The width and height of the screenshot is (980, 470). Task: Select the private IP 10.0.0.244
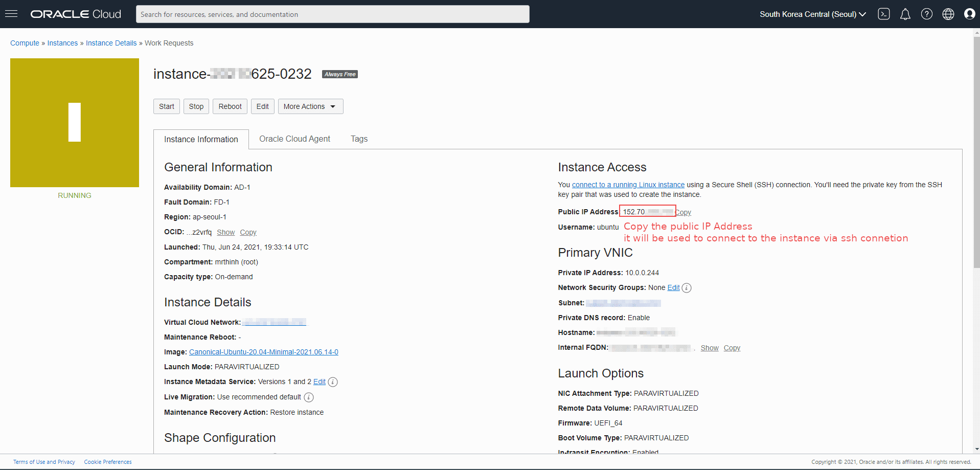point(642,273)
